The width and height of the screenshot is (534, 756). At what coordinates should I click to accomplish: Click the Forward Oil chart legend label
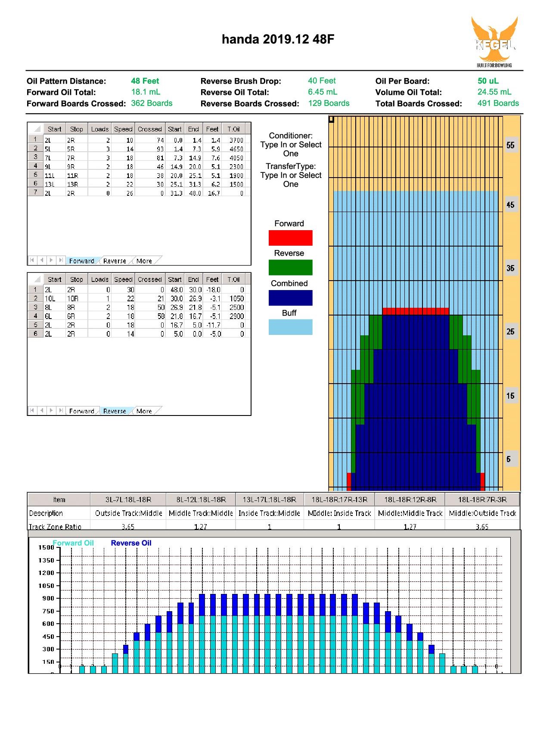click(73, 543)
